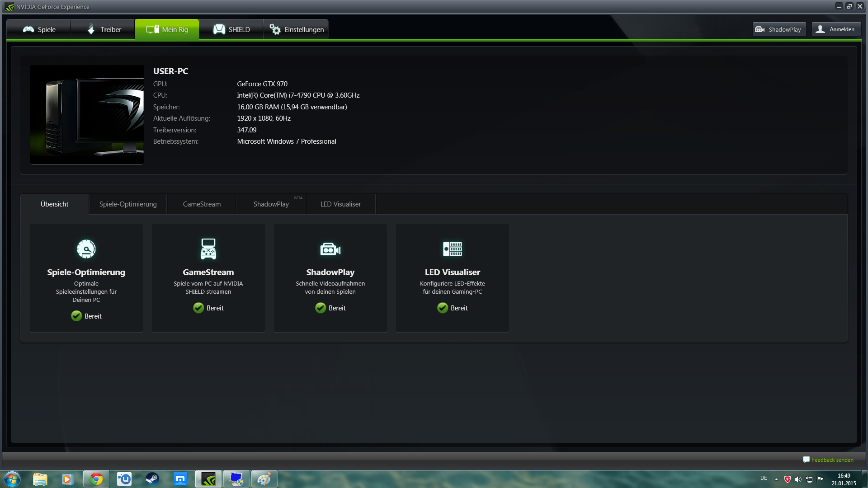This screenshot has height=488, width=868.
Task: Click the PC rig thumbnail image
Action: (87, 115)
